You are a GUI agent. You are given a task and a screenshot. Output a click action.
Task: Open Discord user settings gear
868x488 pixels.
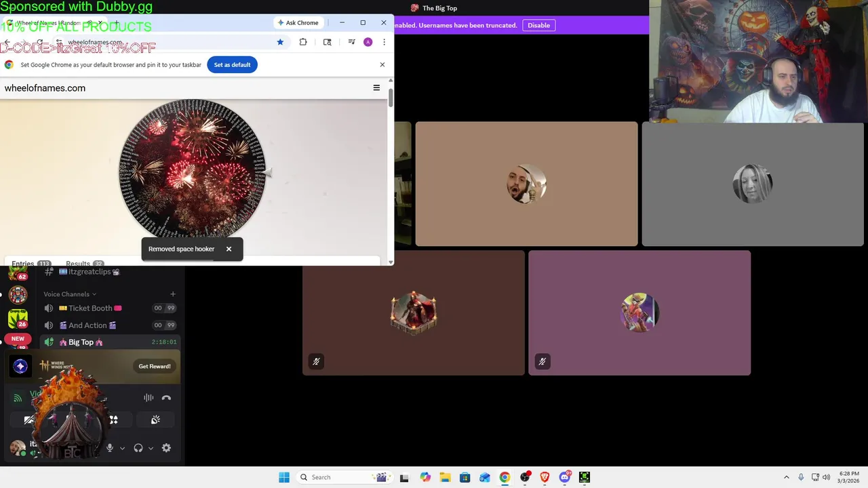point(166,448)
